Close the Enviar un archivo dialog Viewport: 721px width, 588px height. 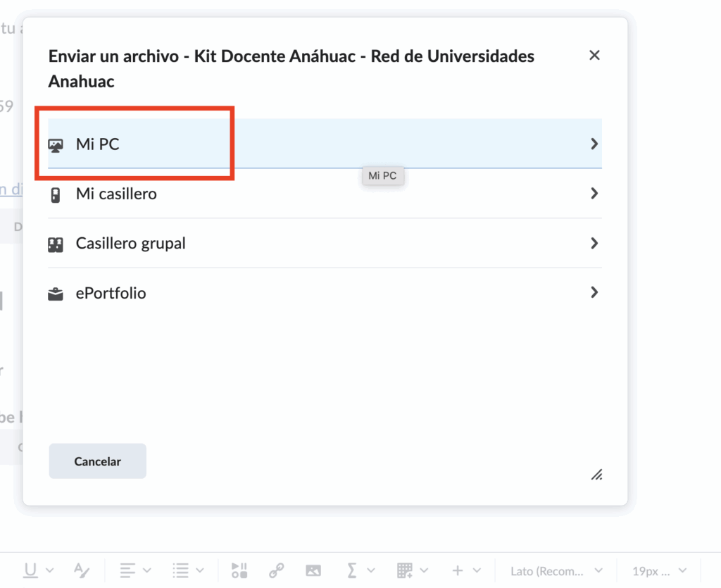coord(594,56)
